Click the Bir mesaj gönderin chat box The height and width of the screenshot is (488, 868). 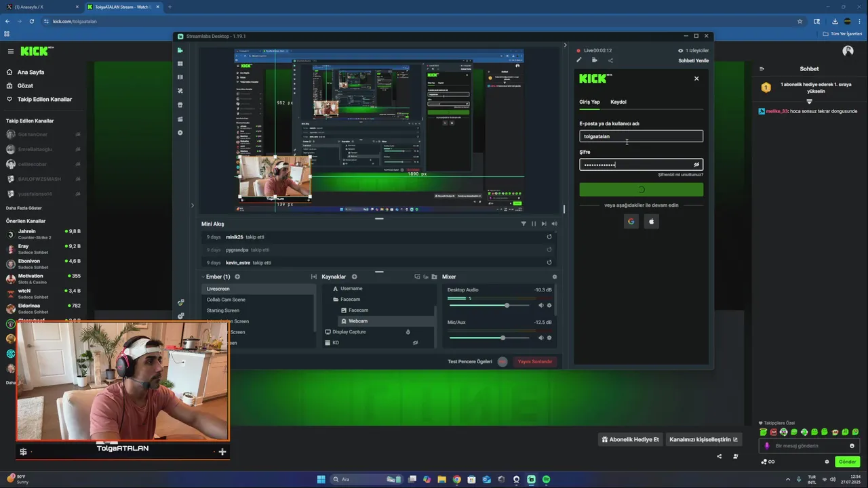[x=810, y=446]
